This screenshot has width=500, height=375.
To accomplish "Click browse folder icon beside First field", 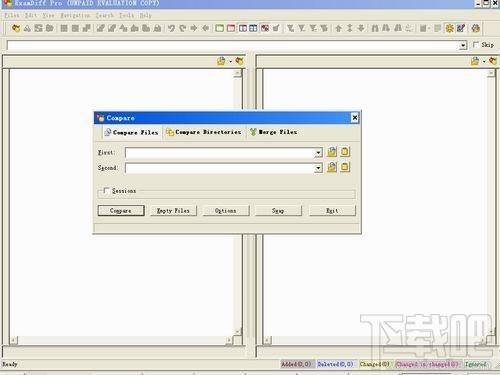I will coord(332,152).
